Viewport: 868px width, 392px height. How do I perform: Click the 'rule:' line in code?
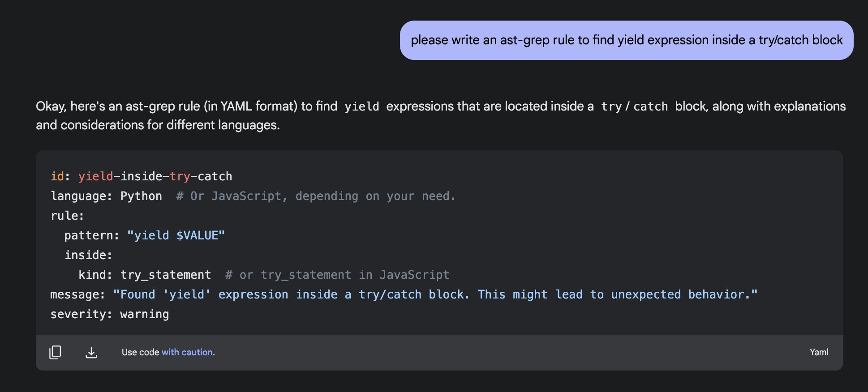[x=68, y=216]
